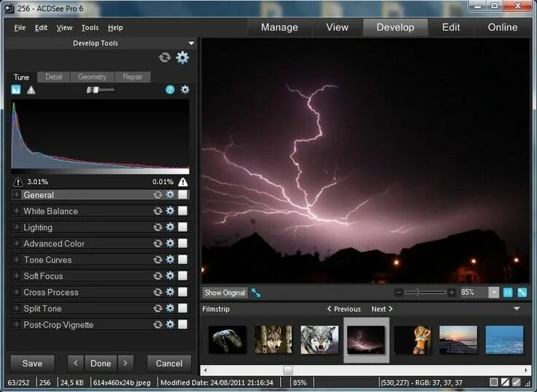Open the blue help question icon
Screen dimensions: 537x392
tap(170, 90)
